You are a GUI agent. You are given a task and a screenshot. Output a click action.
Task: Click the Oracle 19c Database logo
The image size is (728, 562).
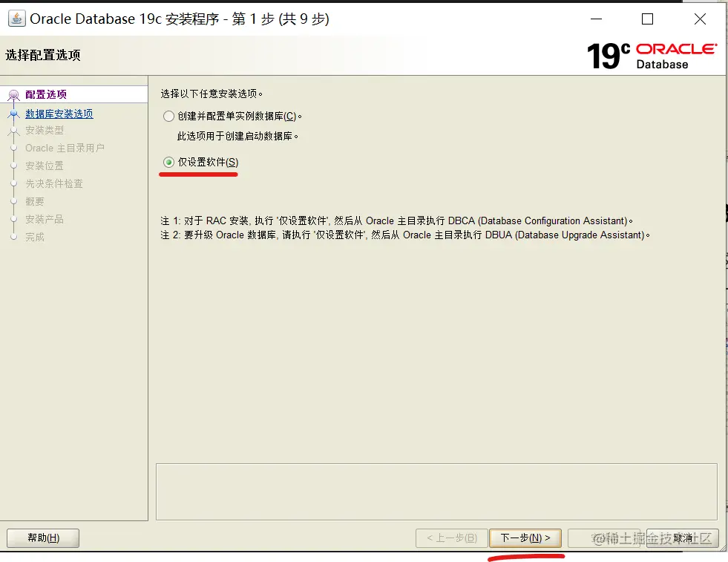click(652, 56)
